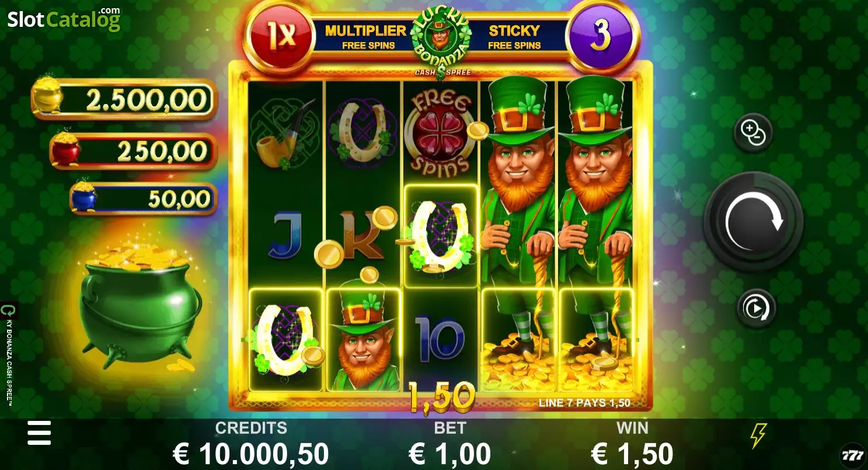The height and width of the screenshot is (470, 868).
Task: Click the blue 10 card symbol
Action: [x=440, y=339]
